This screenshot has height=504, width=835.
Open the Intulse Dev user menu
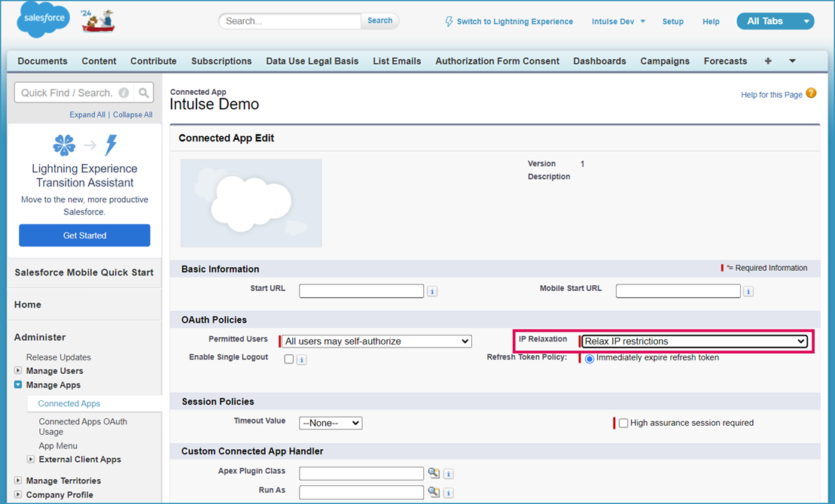(618, 21)
